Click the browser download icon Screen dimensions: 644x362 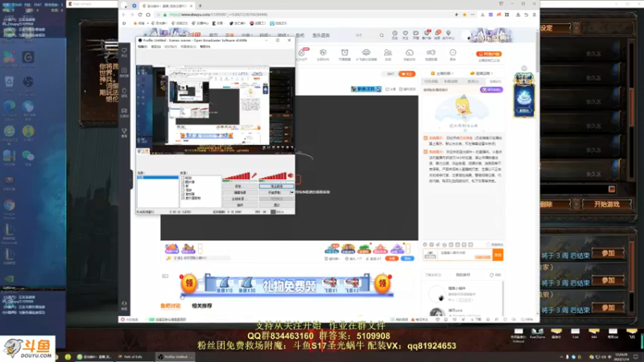coord(518,14)
